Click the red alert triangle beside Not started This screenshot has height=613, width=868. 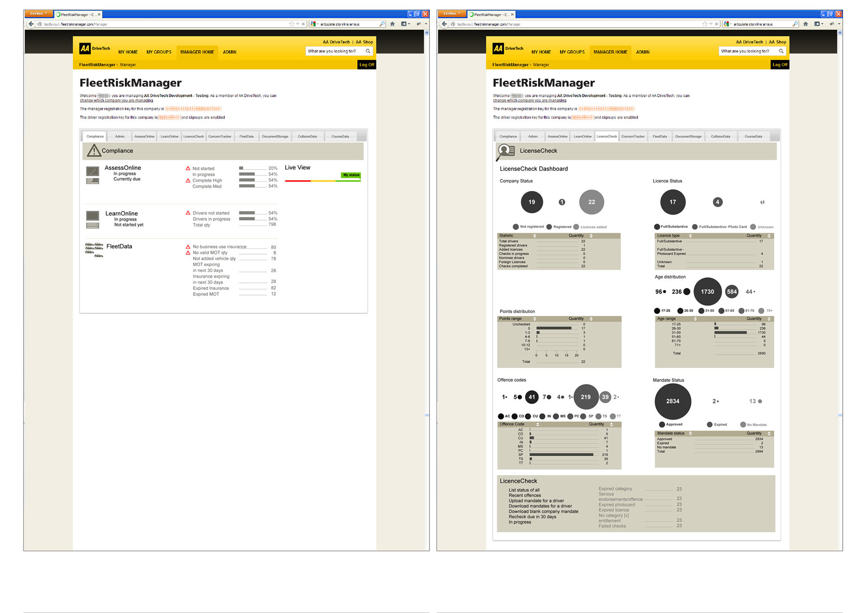188,168
